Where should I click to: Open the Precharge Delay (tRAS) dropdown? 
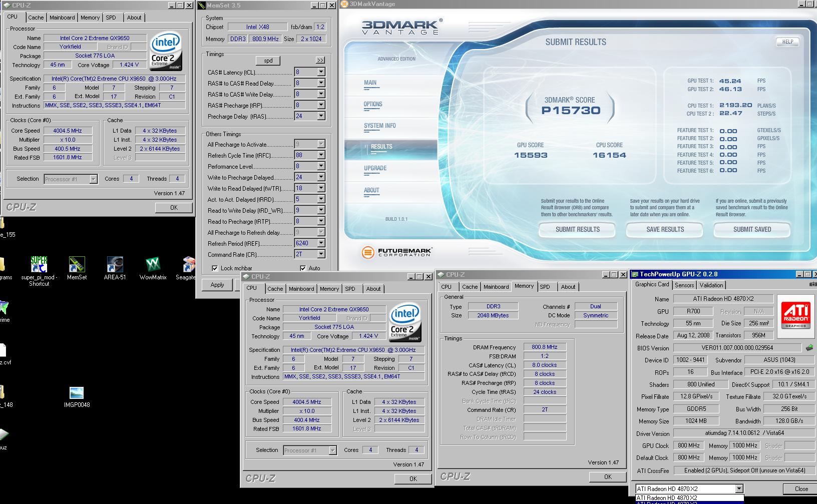[x=321, y=116]
